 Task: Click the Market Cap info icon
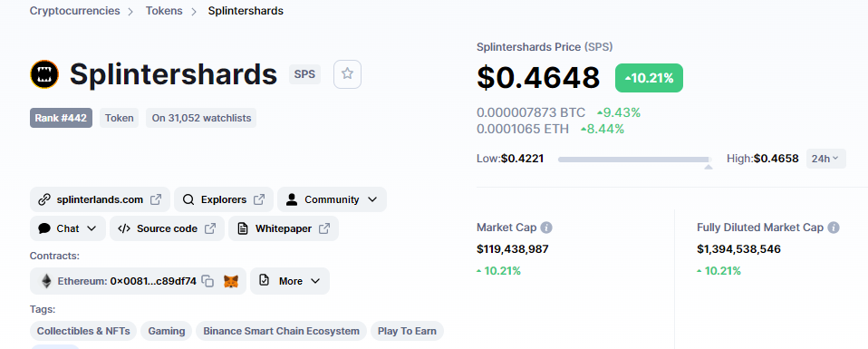tap(546, 228)
